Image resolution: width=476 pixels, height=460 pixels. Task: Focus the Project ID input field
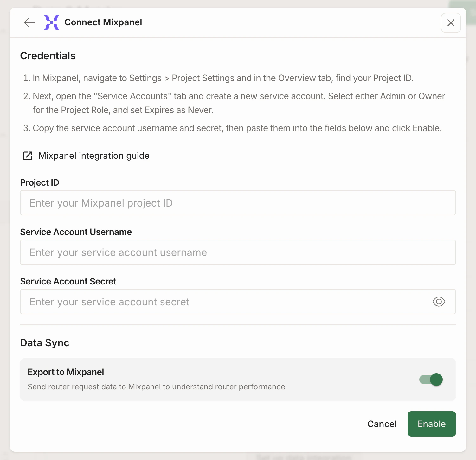tap(238, 203)
